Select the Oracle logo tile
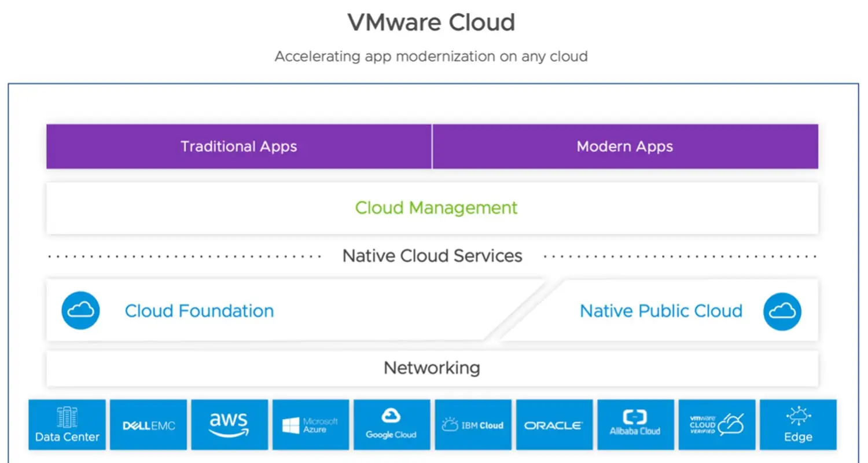This screenshot has width=868, height=463. tap(554, 424)
